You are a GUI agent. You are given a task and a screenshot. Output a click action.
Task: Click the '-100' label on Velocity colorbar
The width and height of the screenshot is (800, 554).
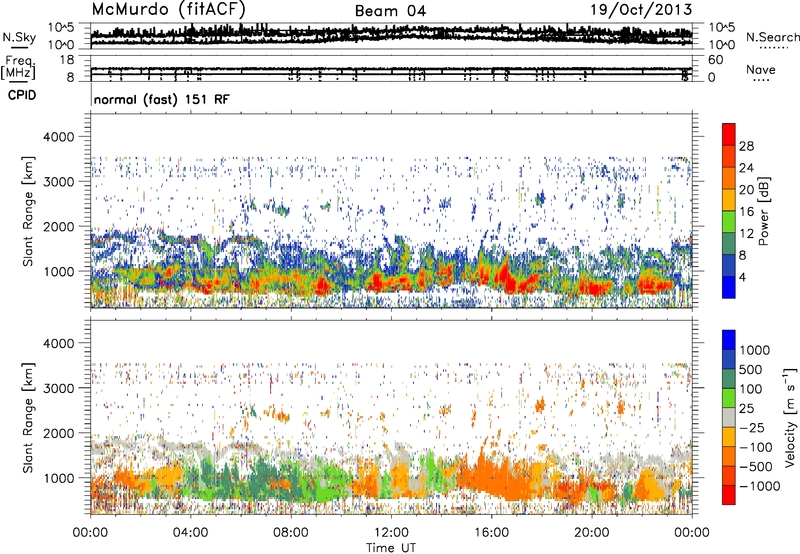[756, 447]
